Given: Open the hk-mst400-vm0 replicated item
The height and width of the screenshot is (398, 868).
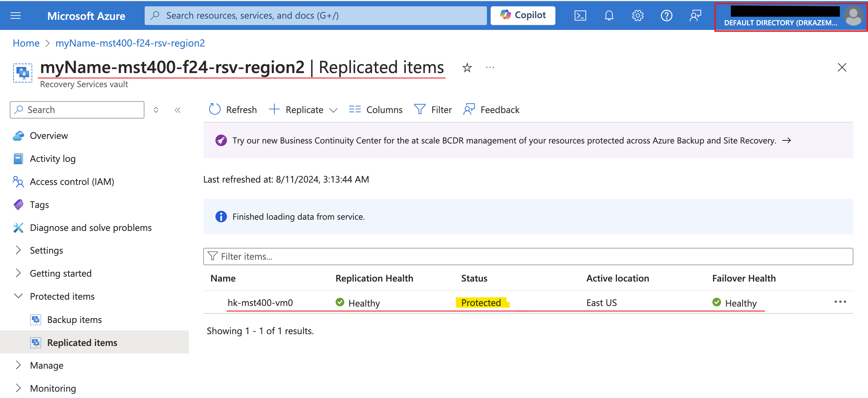Looking at the screenshot, I should pos(260,303).
